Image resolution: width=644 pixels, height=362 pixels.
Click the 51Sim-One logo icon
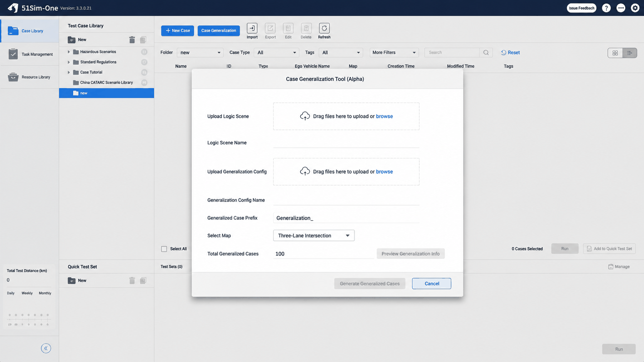(13, 8)
